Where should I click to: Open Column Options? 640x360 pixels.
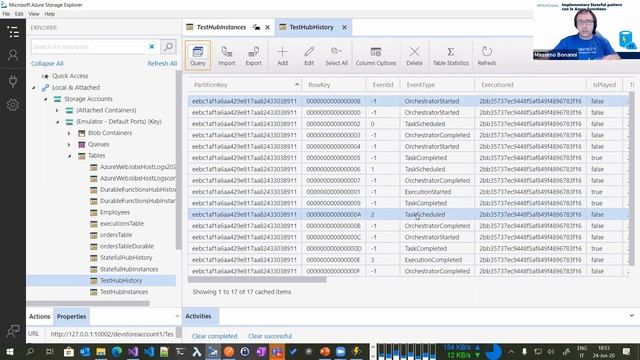[x=376, y=55]
